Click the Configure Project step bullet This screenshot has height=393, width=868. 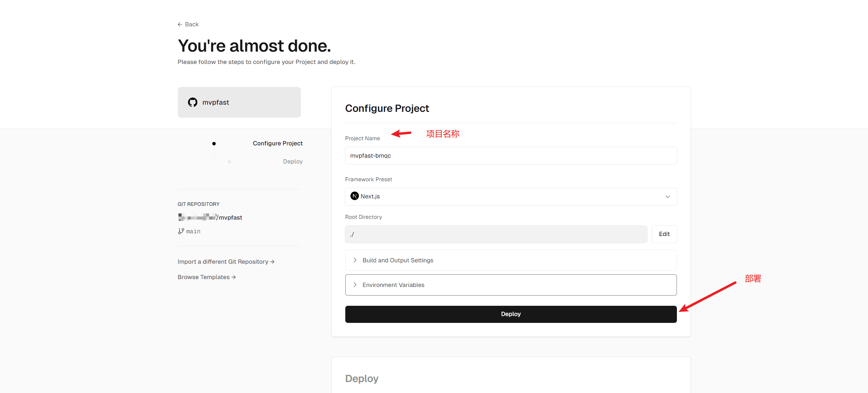coord(214,144)
